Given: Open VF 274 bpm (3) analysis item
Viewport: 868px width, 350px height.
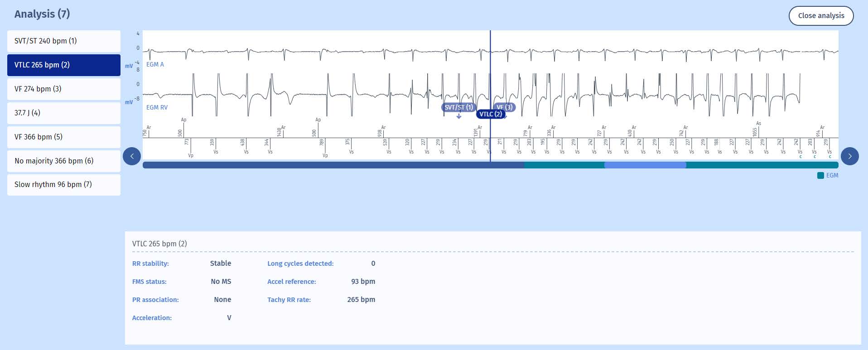Looking at the screenshot, I should click(64, 89).
